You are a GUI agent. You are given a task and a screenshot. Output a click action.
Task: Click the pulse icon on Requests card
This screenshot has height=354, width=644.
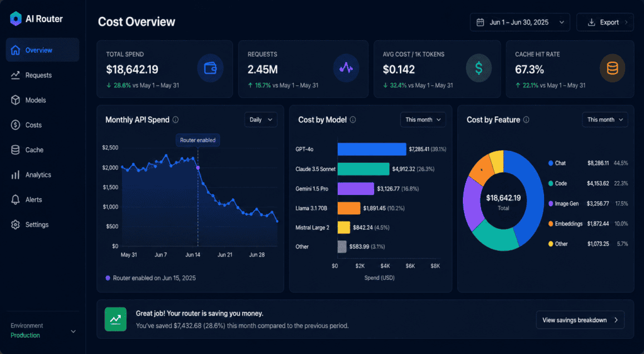[x=346, y=68]
